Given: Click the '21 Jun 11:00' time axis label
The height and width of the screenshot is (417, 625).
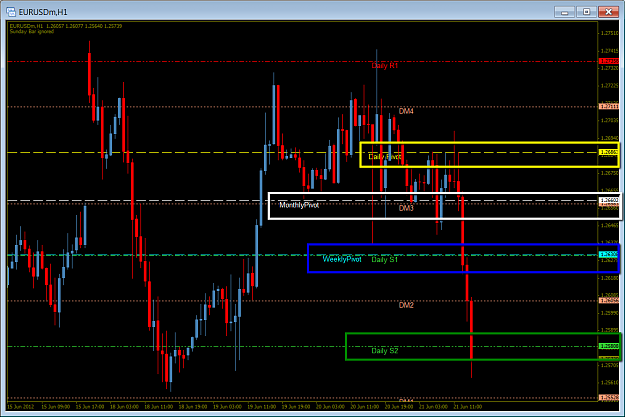Looking at the screenshot, I should pos(467,407).
